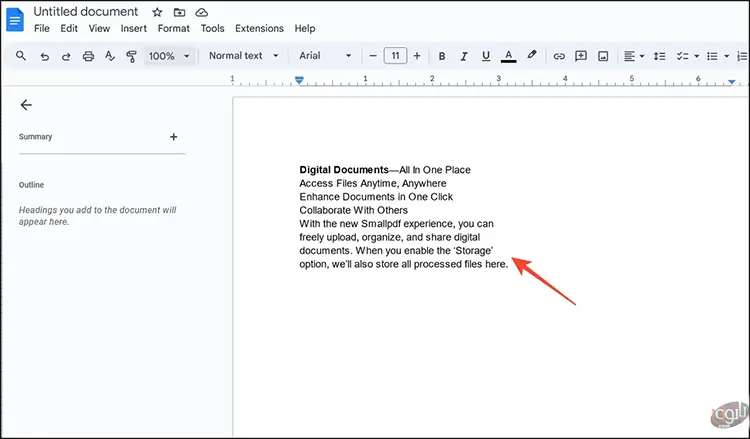This screenshot has height=439, width=750.
Task: Open the 100% zoom dropdown
Action: tap(169, 56)
